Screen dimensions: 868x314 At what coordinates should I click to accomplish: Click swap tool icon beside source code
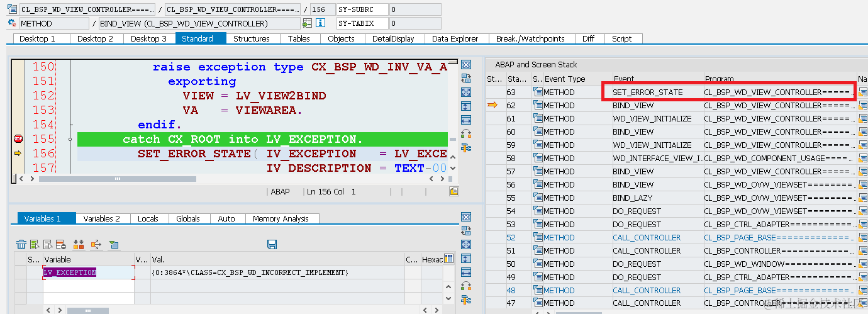(466, 79)
